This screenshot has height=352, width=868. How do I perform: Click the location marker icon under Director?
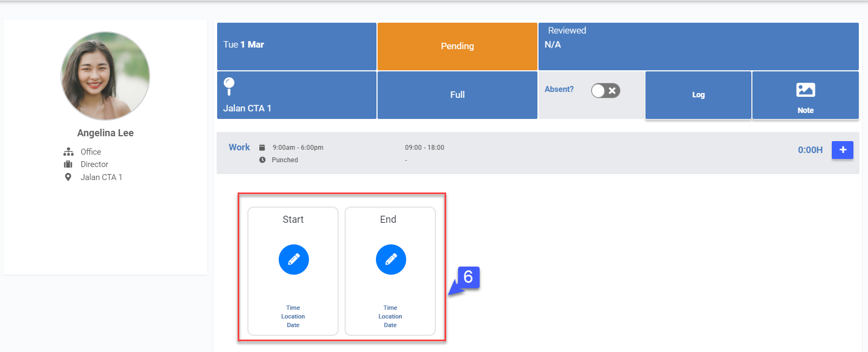[x=68, y=177]
